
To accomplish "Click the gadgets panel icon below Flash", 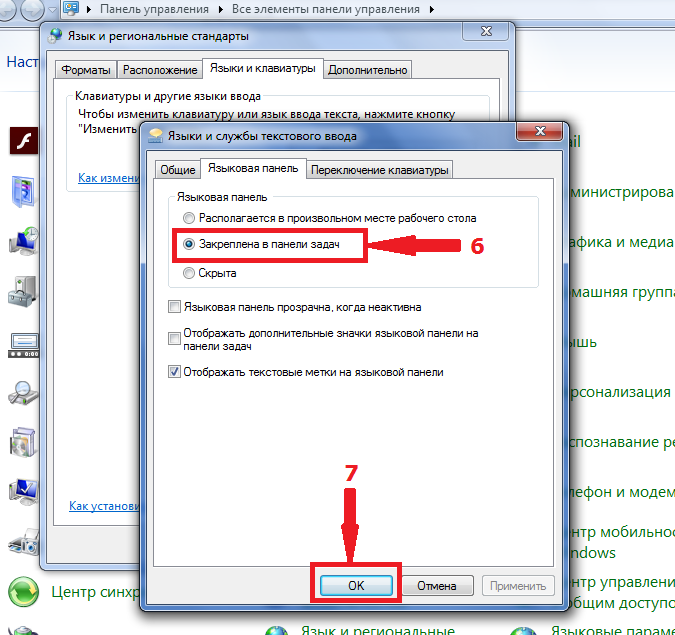I will (23, 191).
